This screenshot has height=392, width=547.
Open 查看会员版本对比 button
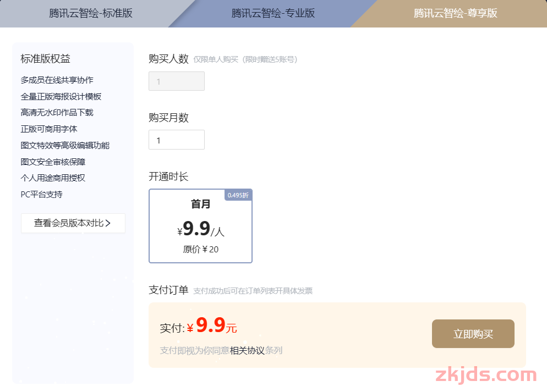point(73,223)
